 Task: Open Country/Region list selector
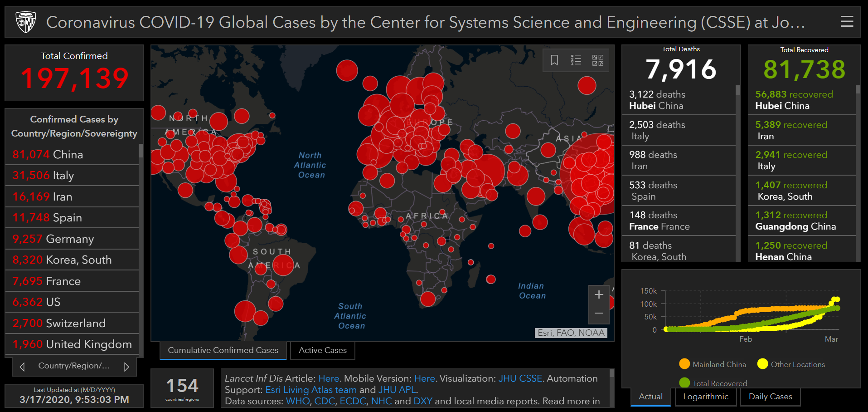pyautogui.click(x=74, y=366)
